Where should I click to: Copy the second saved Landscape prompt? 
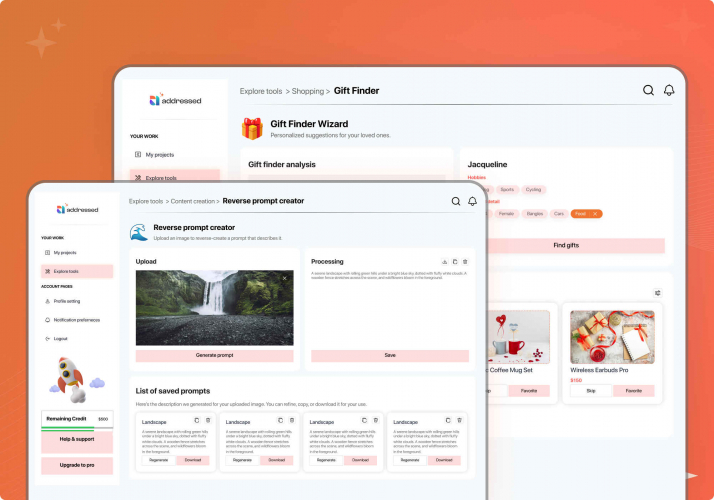280,420
